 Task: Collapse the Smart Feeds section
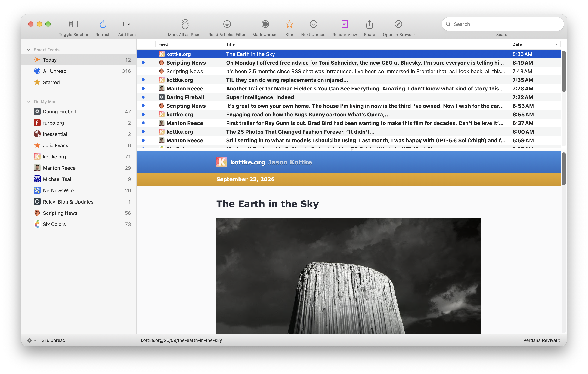29,50
